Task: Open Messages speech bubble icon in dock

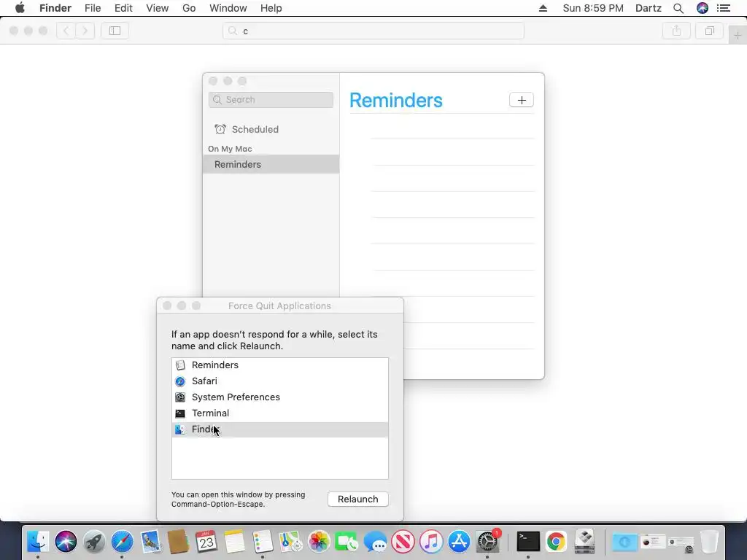Action: click(375, 542)
